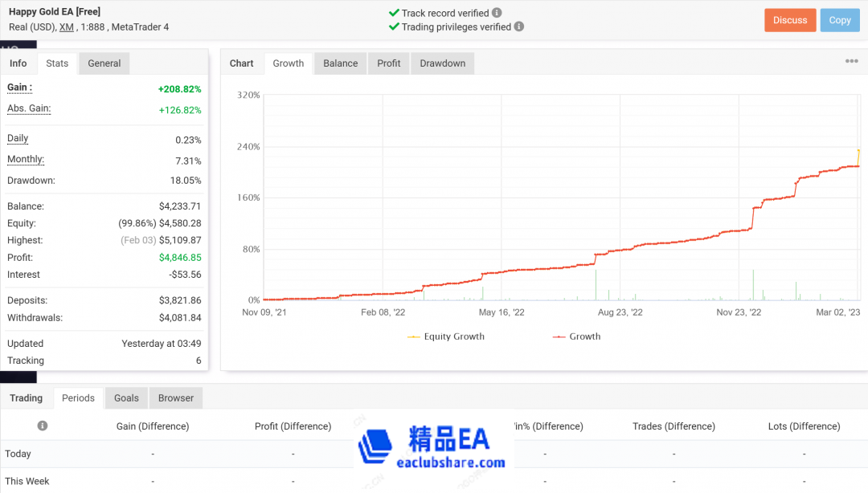Click the Discuss button

790,19
